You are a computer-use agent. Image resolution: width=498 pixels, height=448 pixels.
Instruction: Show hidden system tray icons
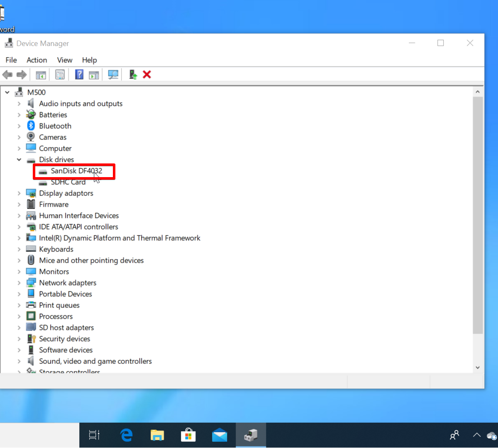[477, 435]
